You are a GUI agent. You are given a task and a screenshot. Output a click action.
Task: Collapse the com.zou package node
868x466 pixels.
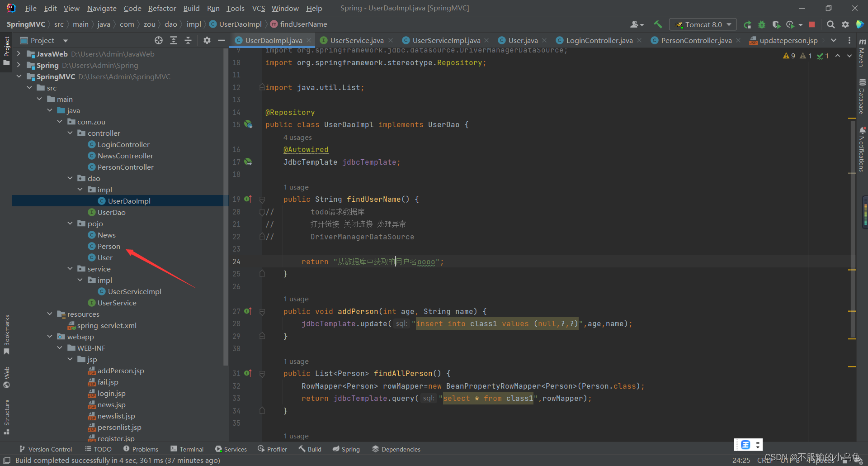tap(59, 121)
